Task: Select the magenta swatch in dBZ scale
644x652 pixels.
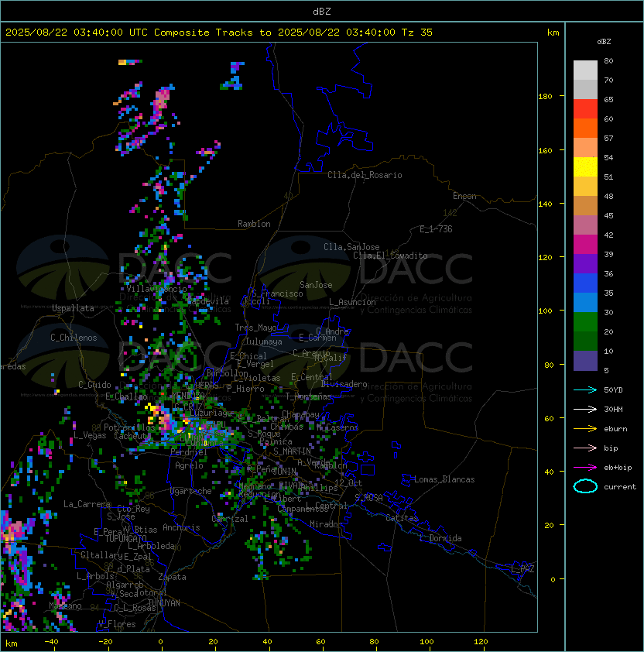Action: point(585,245)
